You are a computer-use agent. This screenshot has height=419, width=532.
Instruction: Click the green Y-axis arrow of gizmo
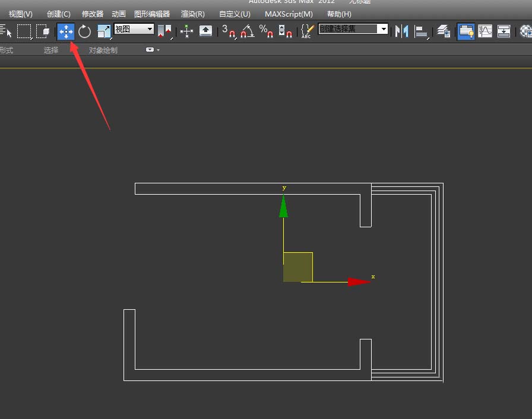(284, 206)
